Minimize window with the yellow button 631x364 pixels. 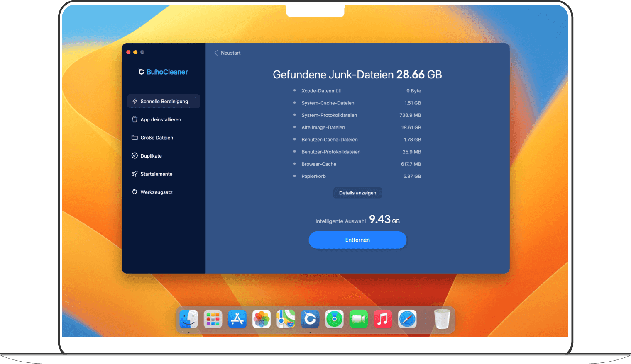coord(135,52)
